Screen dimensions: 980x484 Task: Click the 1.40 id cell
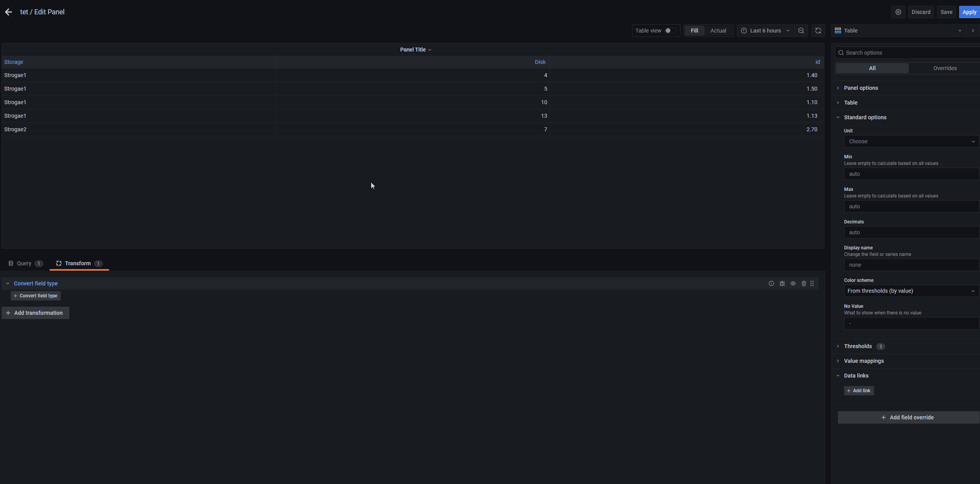click(x=687, y=75)
